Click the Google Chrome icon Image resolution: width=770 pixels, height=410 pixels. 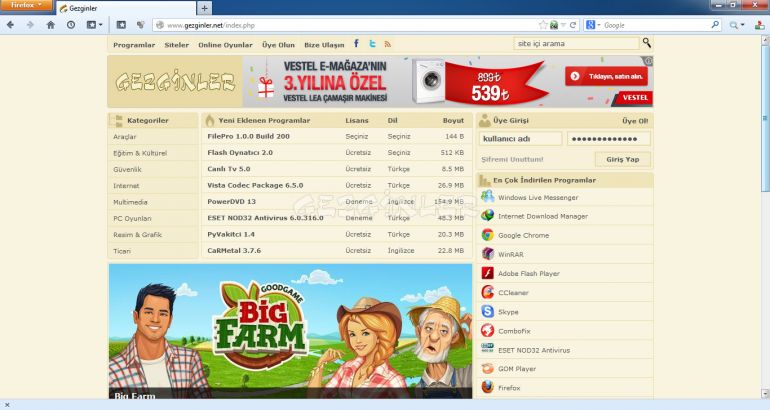coord(487,235)
